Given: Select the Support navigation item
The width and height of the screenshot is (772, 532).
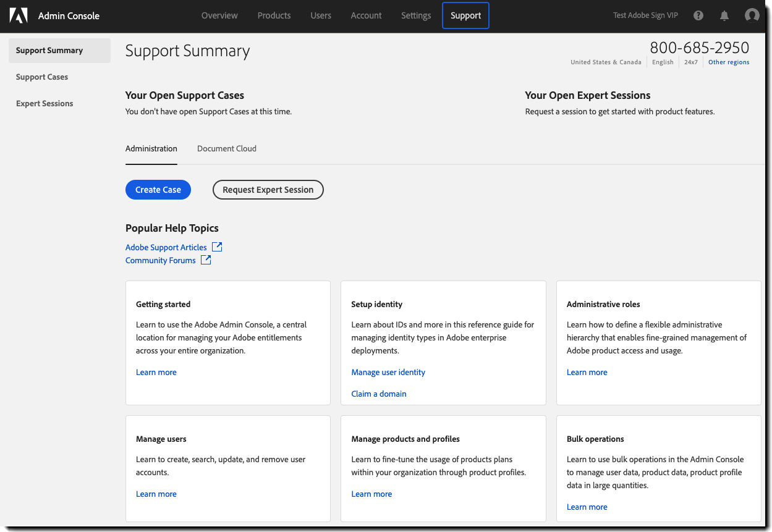Looking at the screenshot, I should tap(465, 15).
